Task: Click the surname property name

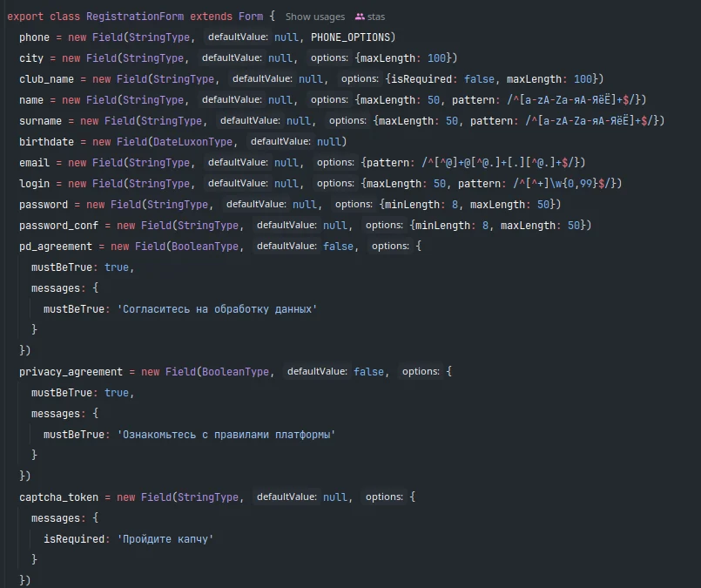Action: 40,121
